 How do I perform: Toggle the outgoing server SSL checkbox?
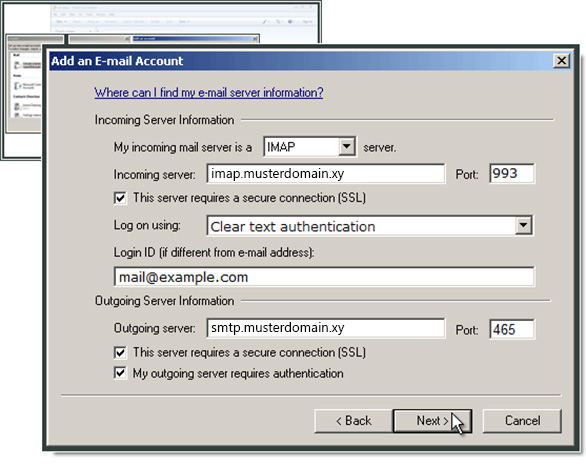pyautogui.click(x=120, y=352)
